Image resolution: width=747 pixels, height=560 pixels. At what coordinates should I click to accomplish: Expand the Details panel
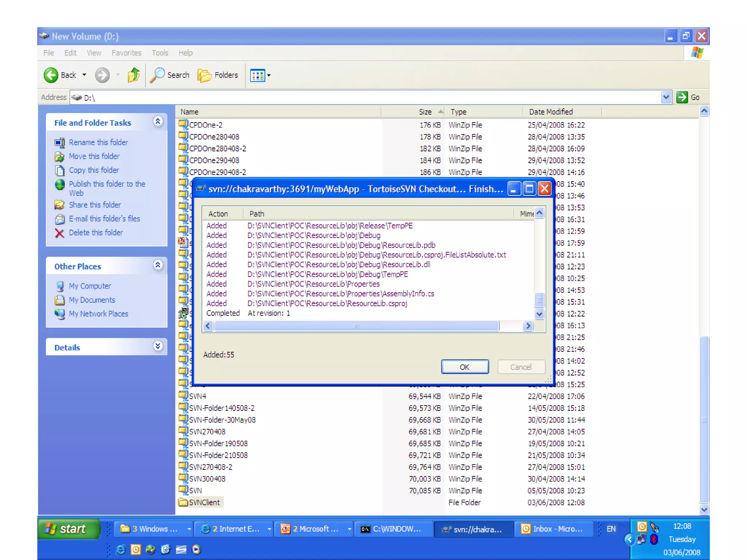coord(158,346)
